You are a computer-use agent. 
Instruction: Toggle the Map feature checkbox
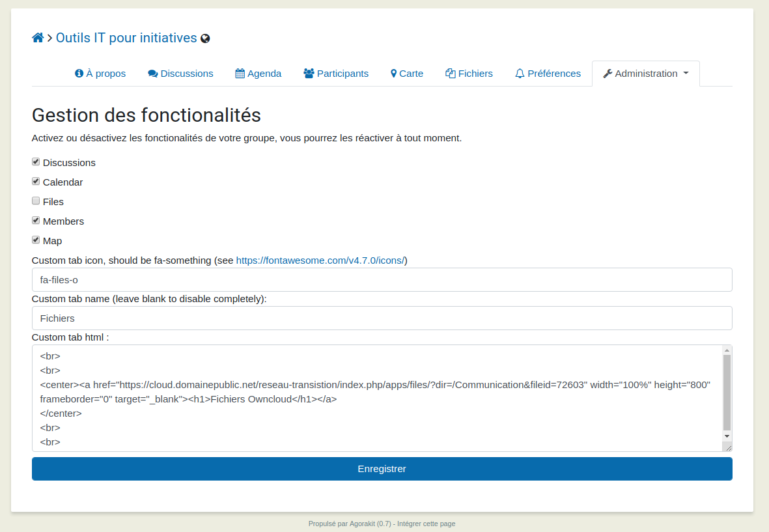36,240
